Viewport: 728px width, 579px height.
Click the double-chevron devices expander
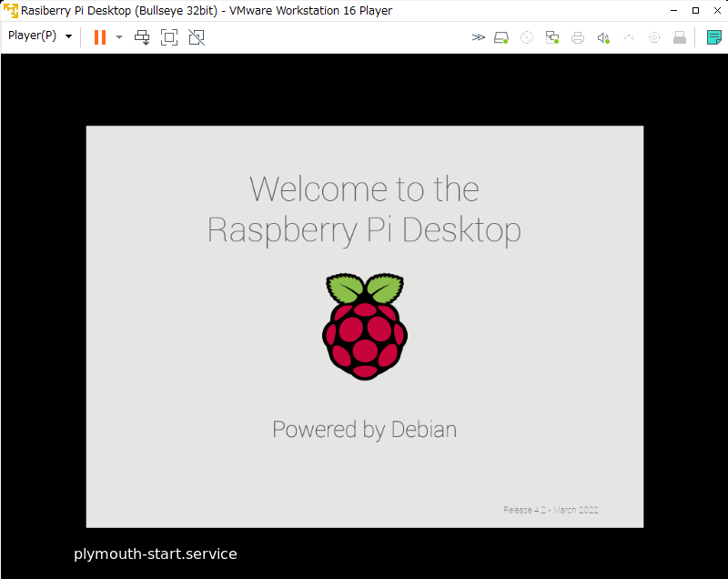(x=479, y=37)
